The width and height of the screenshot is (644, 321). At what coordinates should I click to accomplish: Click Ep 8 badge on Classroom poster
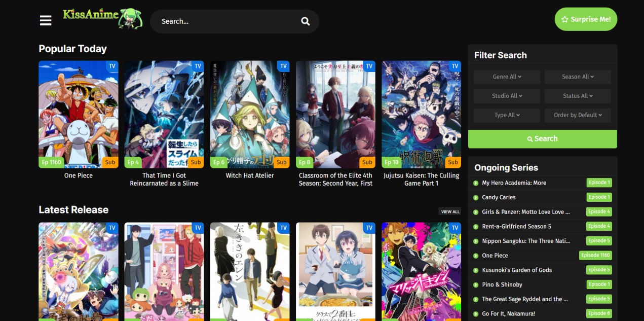point(305,162)
